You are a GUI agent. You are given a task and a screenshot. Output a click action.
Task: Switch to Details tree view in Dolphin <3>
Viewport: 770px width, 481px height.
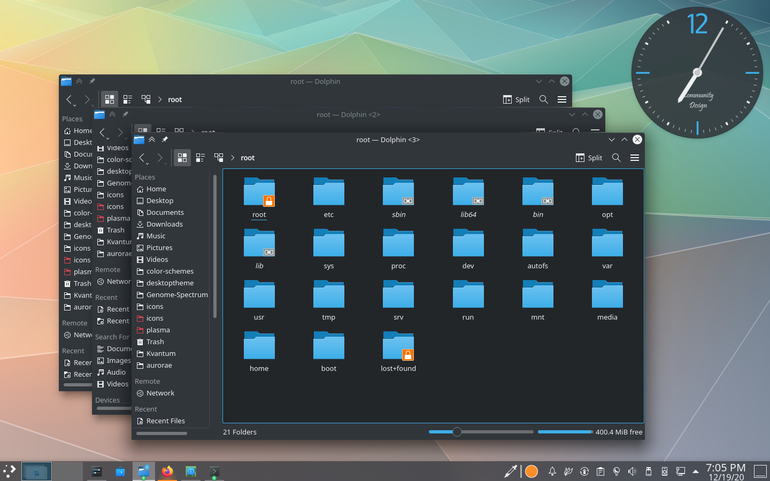click(x=219, y=158)
